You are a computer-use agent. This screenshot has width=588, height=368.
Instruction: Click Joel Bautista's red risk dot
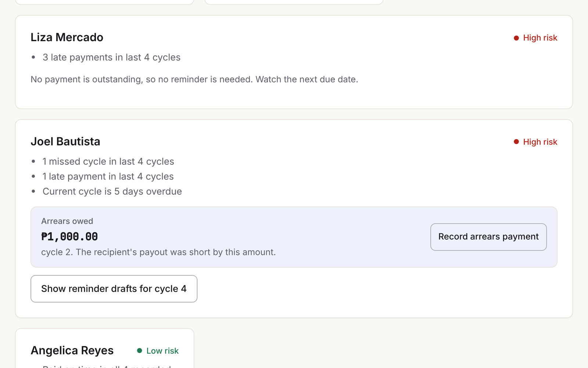[x=516, y=142]
